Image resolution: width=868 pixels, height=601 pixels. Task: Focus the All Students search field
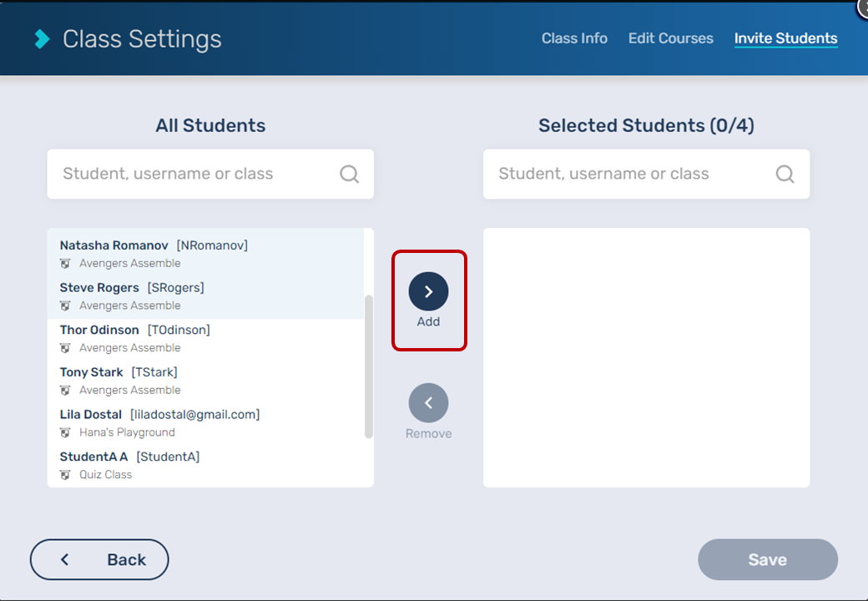pos(210,174)
